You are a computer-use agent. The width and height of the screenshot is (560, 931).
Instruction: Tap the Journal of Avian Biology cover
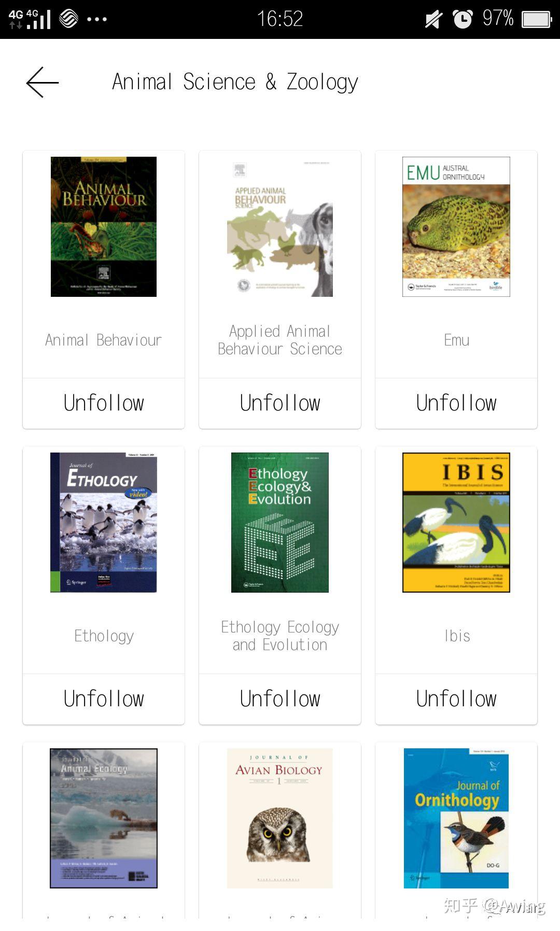point(280,818)
